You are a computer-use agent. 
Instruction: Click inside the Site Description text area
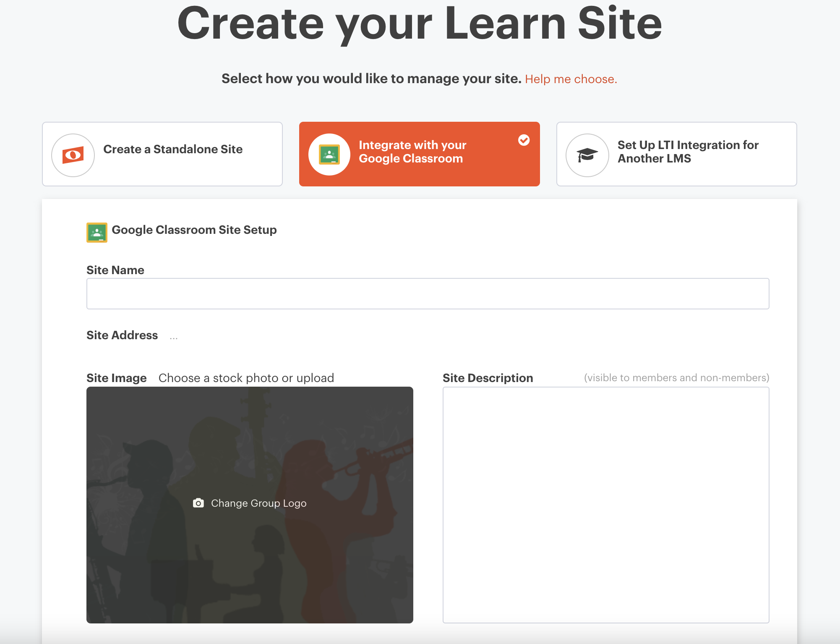point(606,505)
